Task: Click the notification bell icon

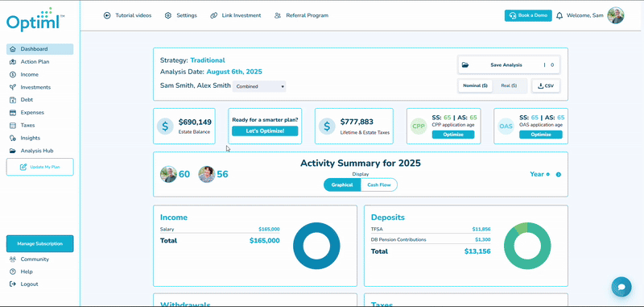Action: point(559,15)
